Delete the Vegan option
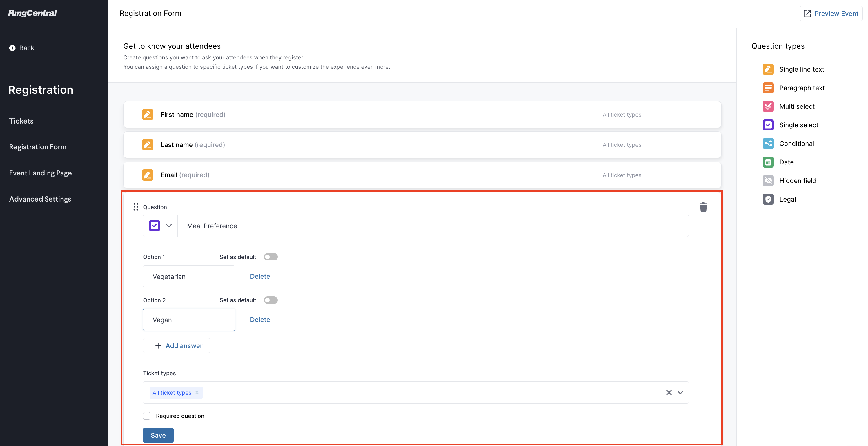The width and height of the screenshot is (868, 446). click(260, 320)
